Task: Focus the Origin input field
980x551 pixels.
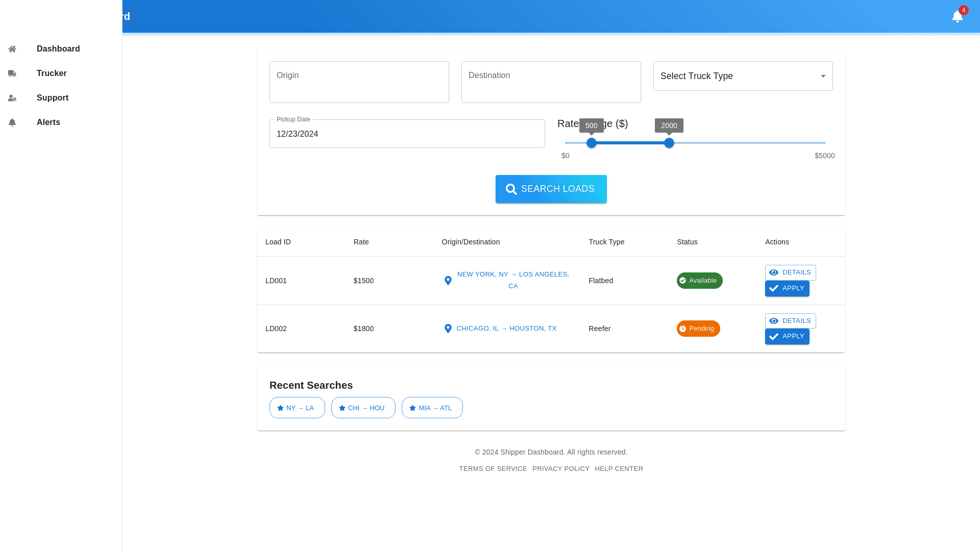Action: [x=359, y=82]
